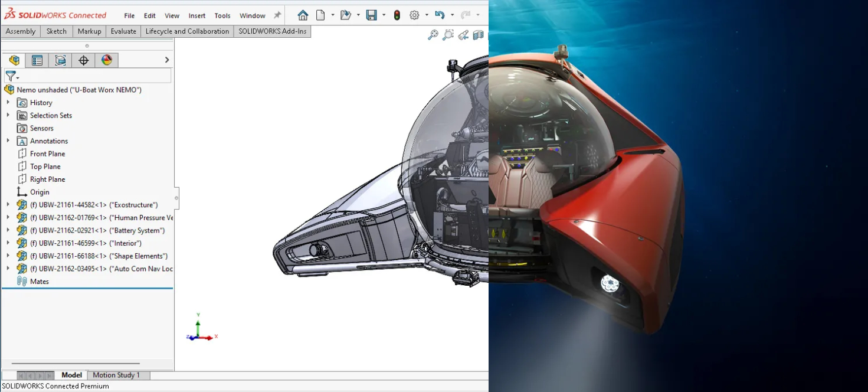The image size is (868, 392).
Task: Expand the Battery System subassembly
Action: click(x=8, y=230)
